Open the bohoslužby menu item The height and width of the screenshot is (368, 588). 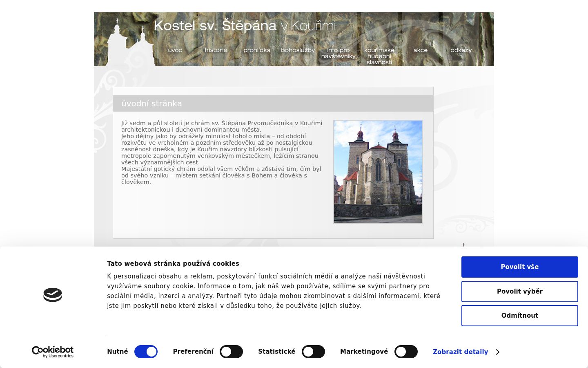[298, 50]
